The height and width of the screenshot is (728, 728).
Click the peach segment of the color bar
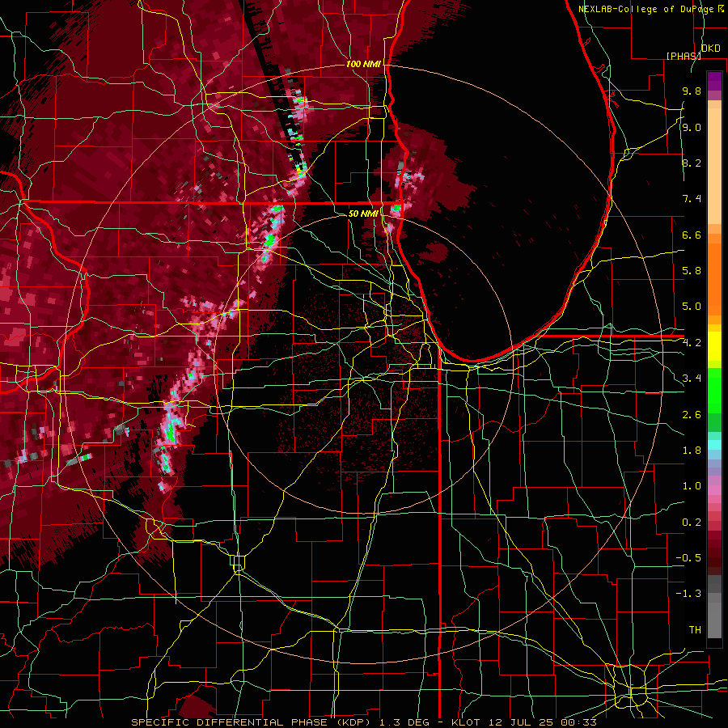(x=714, y=167)
